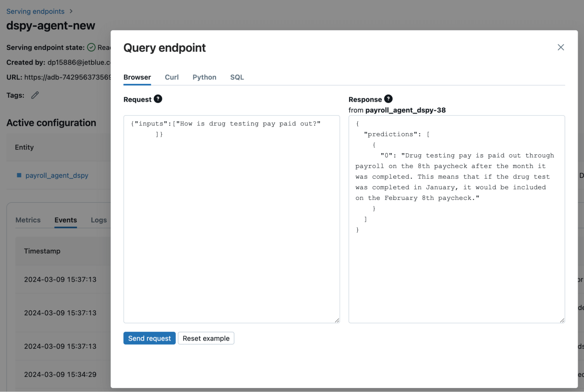The width and height of the screenshot is (584, 392).
Task: Click the Response help question-mark icon
Action: click(388, 99)
